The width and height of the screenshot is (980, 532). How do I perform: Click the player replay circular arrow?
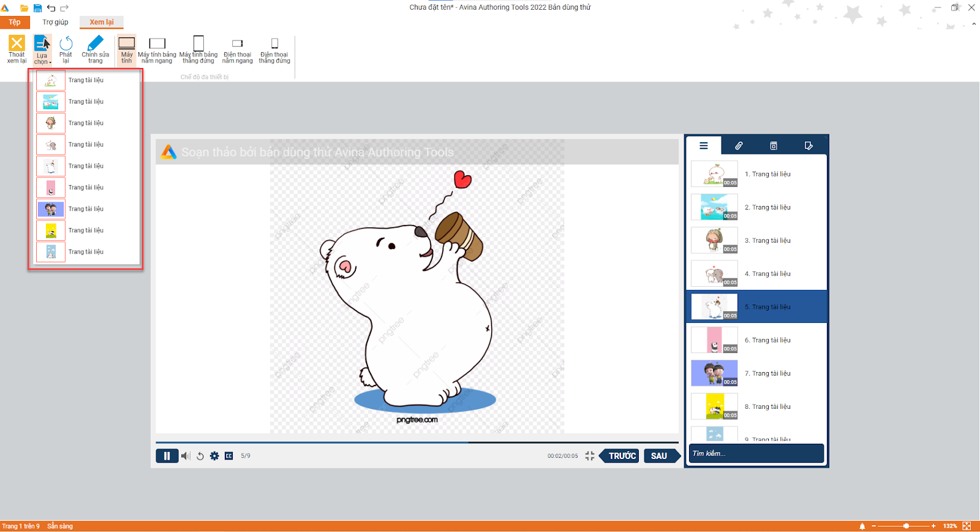click(200, 456)
